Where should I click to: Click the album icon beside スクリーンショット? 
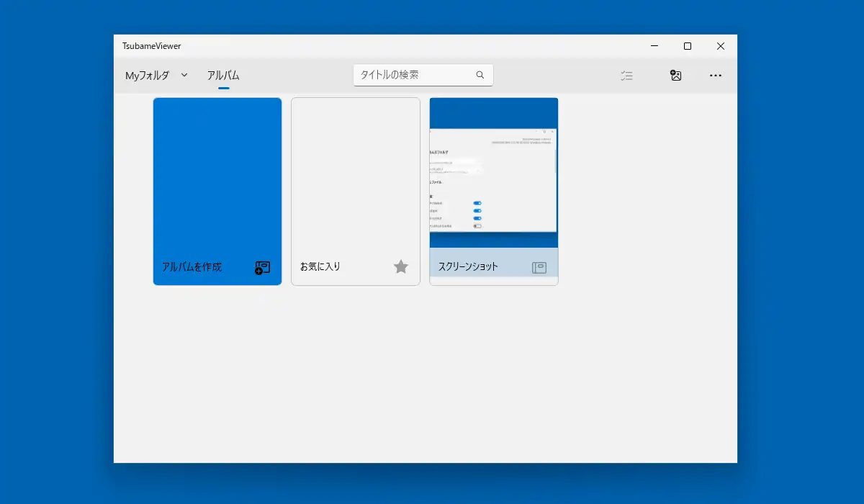tap(539, 267)
